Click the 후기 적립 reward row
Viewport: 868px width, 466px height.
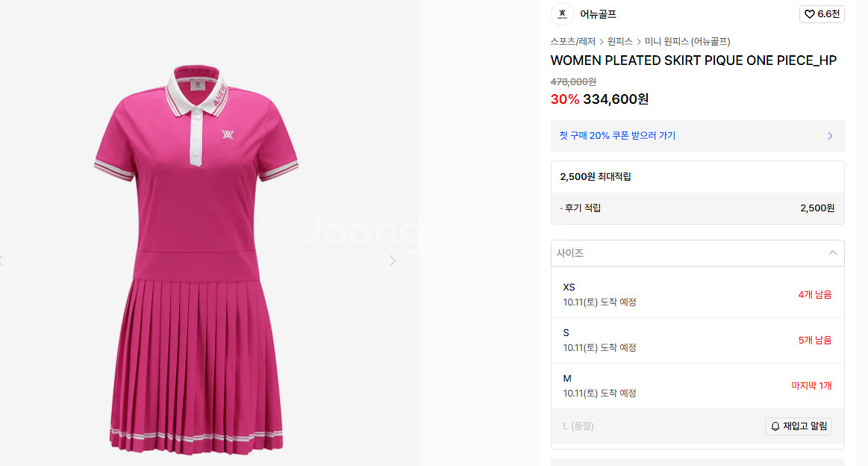[x=698, y=208]
